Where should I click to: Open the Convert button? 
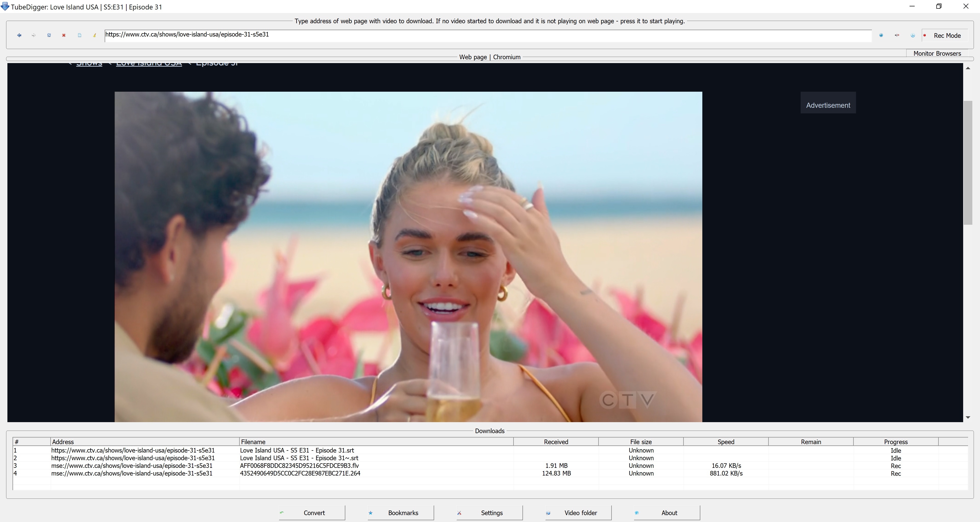click(x=312, y=513)
